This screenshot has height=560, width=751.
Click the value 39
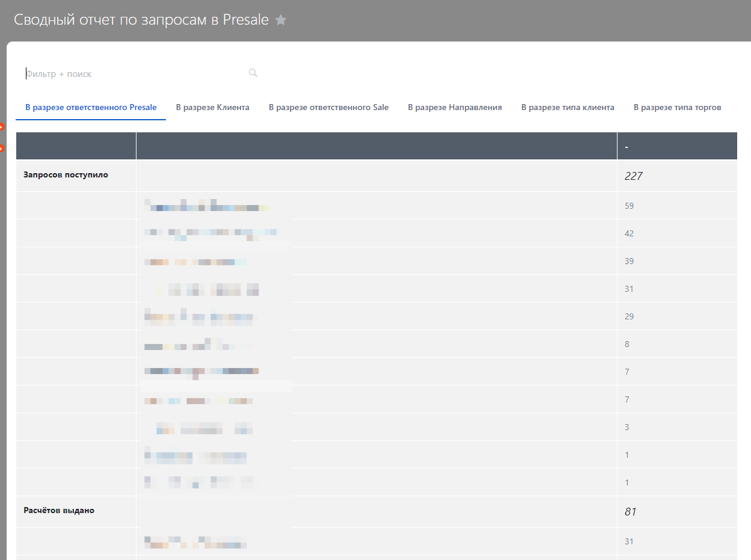tap(630, 261)
